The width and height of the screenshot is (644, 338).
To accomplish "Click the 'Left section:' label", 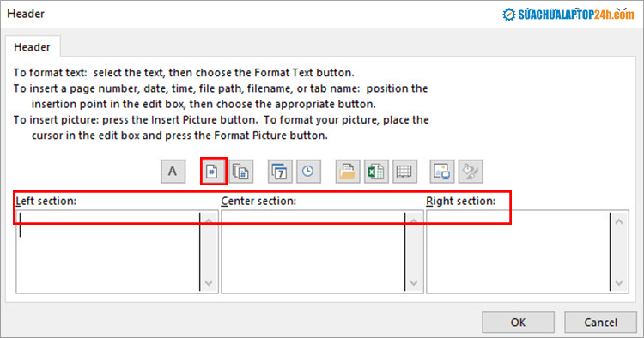I will tap(46, 201).
